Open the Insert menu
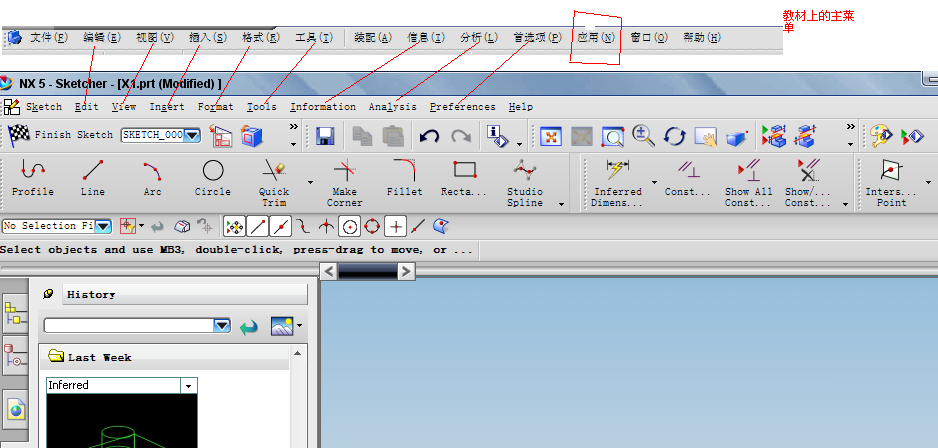Viewport: 938px width, 448px height. pos(167,107)
